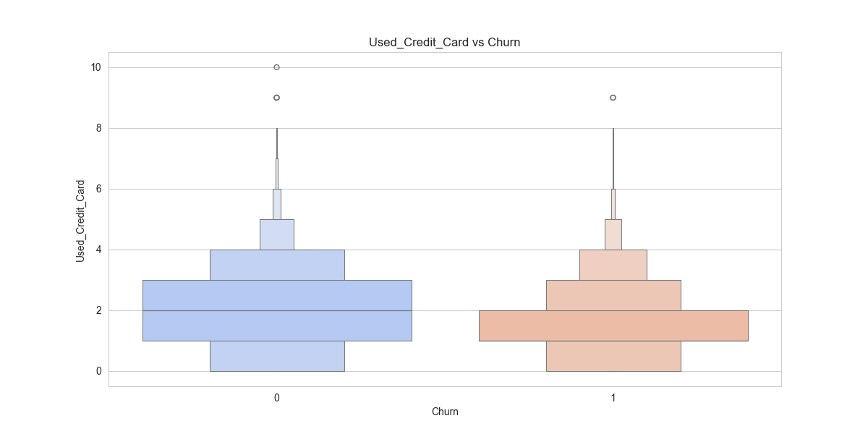Click y-axis tick label 8
Screen dimensions: 868x434
click(98, 128)
